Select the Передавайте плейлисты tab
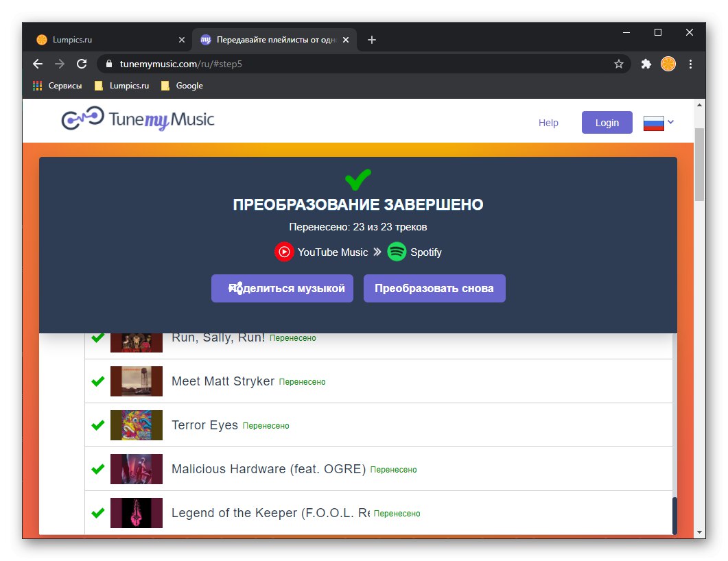Screen dimensions: 728x561 pyautogui.click(x=274, y=40)
